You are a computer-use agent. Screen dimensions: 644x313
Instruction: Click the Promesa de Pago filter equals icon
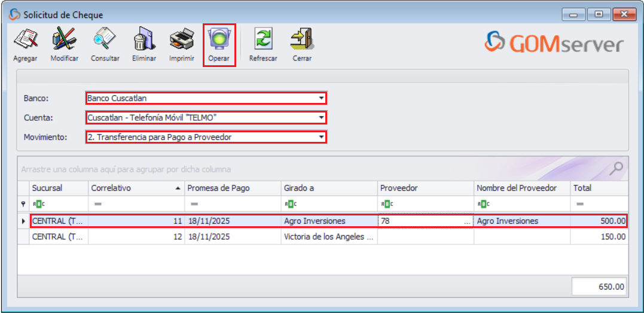[194, 203]
